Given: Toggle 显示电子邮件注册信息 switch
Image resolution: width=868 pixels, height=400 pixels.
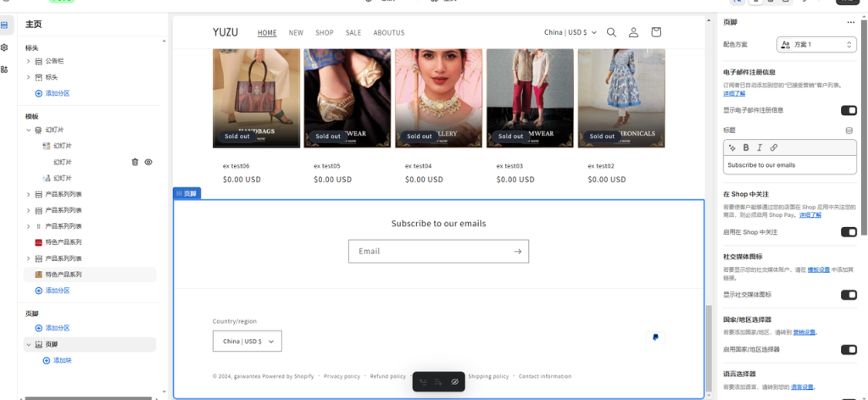Looking at the screenshot, I should (849, 111).
